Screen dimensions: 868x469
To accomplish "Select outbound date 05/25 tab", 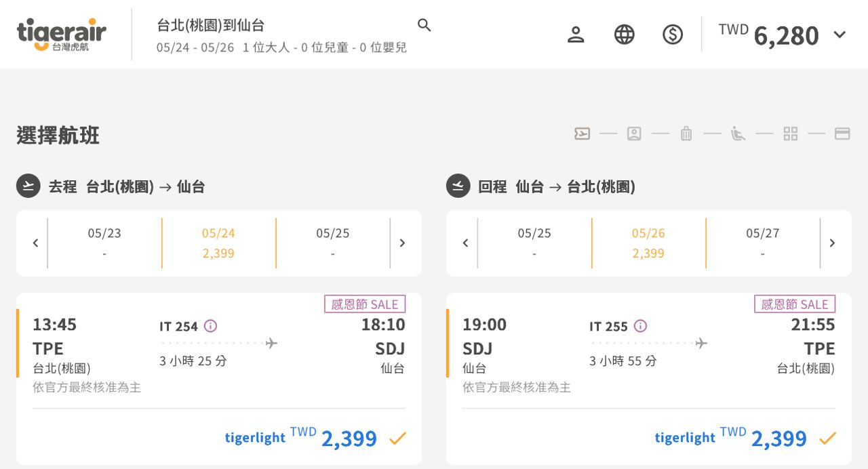I will pyautogui.click(x=332, y=243).
